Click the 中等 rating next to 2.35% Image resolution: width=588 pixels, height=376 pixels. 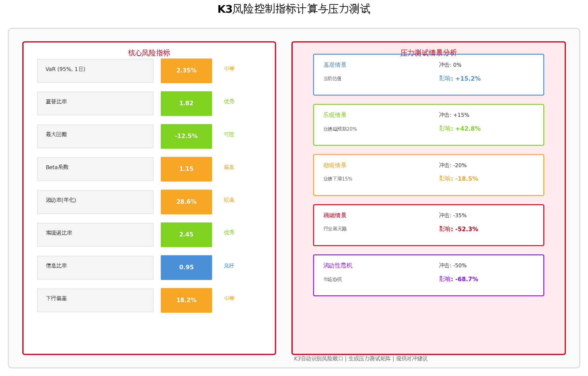[x=229, y=69]
